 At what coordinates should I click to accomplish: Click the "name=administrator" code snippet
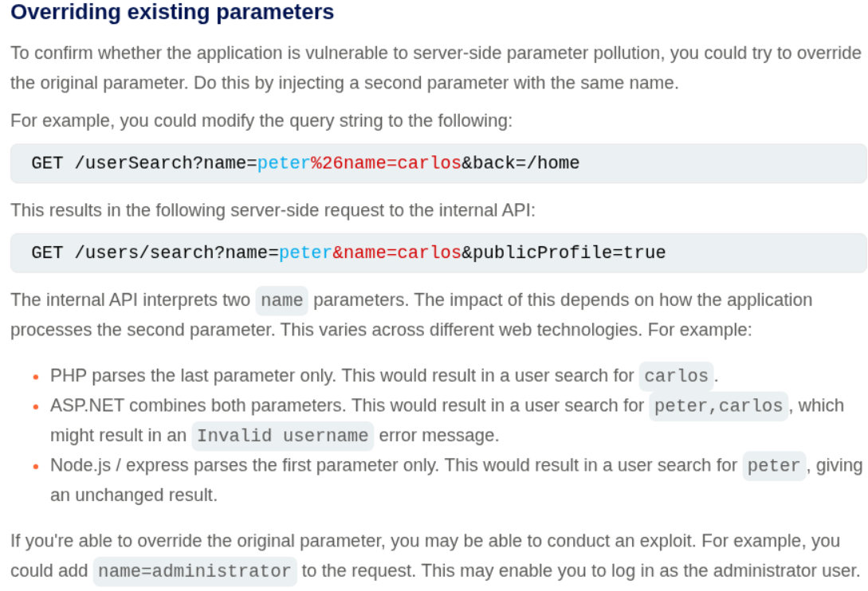tap(194, 571)
